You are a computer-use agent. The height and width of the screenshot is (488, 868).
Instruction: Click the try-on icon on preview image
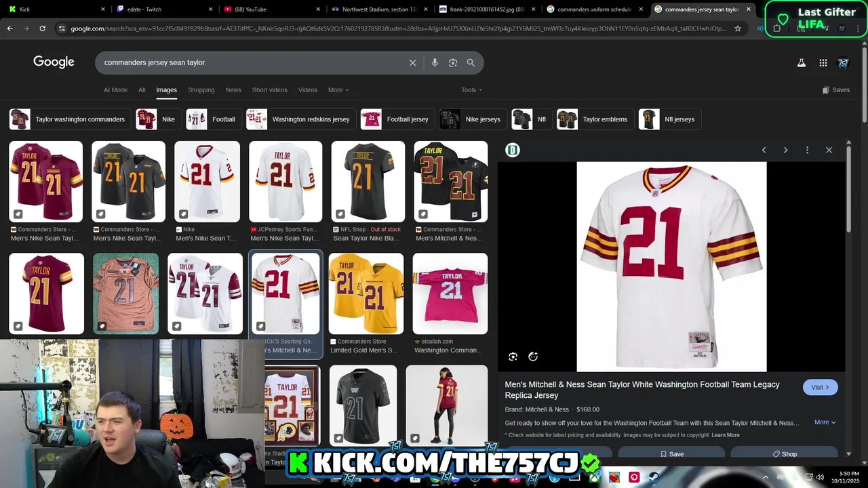pos(533,357)
